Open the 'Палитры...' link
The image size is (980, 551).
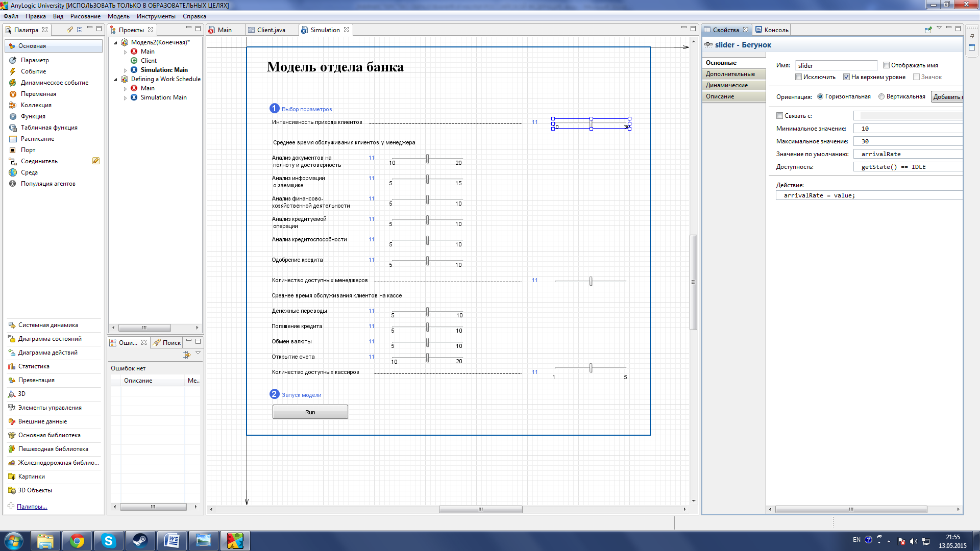pyautogui.click(x=32, y=507)
